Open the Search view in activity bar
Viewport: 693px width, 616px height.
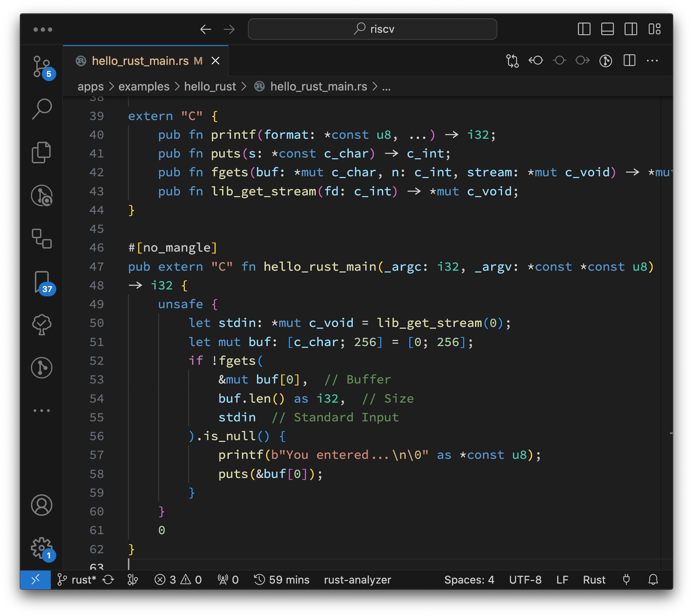coord(42,109)
